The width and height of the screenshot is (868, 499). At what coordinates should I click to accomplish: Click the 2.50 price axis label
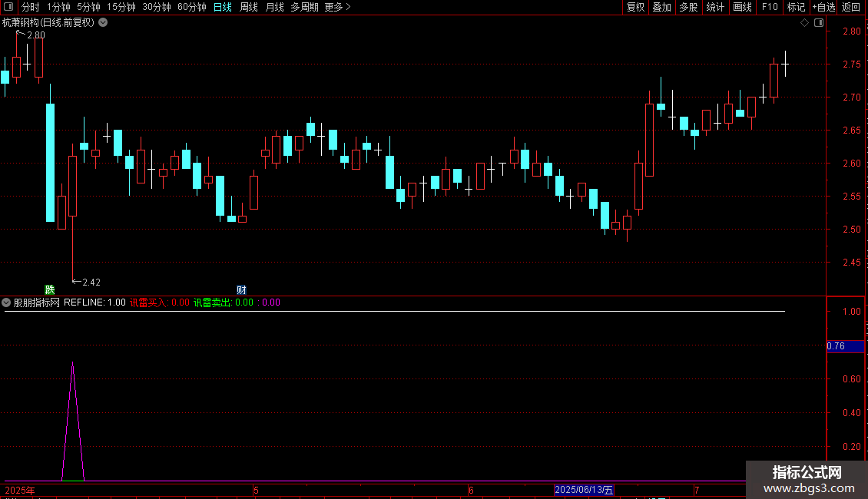click(851, 229)
